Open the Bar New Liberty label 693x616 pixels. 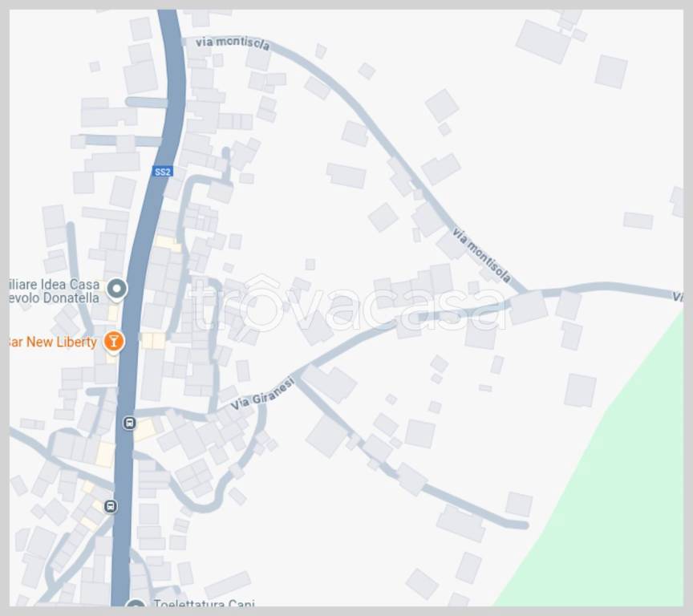click(x=53, y=342)
